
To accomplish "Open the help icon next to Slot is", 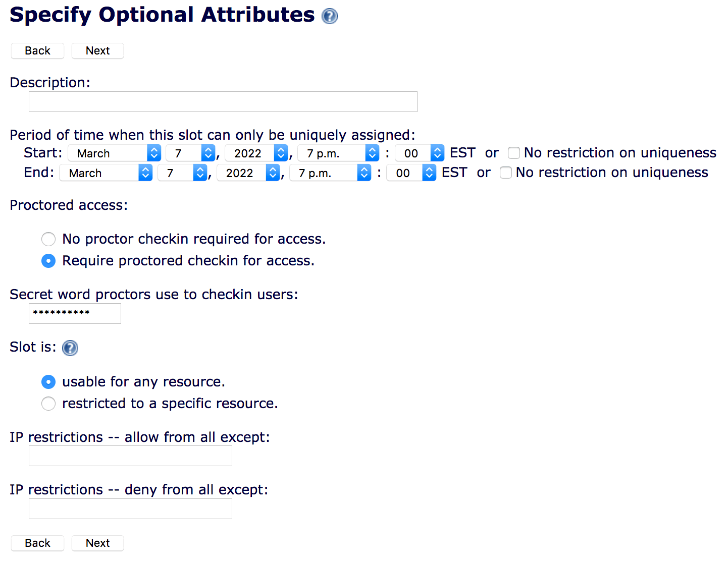I will coord(70,348).
